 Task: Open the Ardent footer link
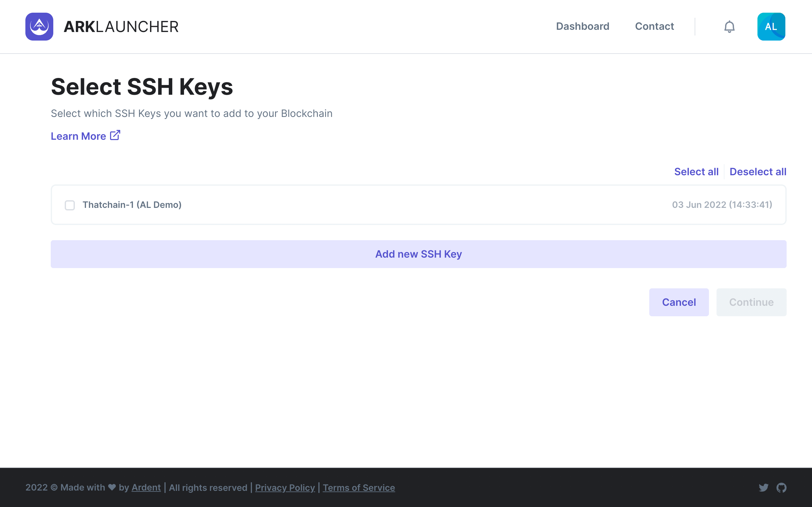click(x=146, y=488)
